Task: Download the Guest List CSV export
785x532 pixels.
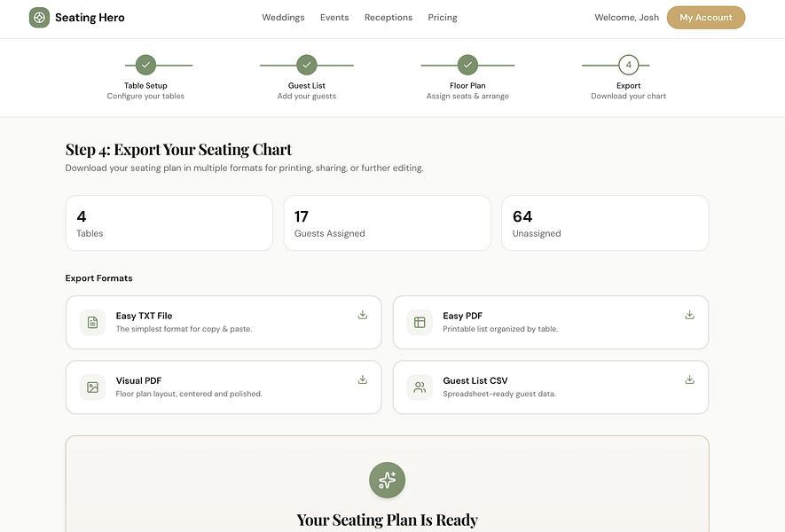Action: click(689, 379)
